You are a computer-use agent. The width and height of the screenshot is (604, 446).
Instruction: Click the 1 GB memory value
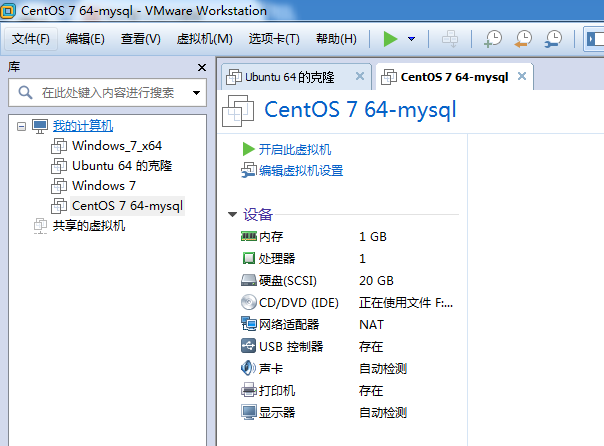point(373,236)
